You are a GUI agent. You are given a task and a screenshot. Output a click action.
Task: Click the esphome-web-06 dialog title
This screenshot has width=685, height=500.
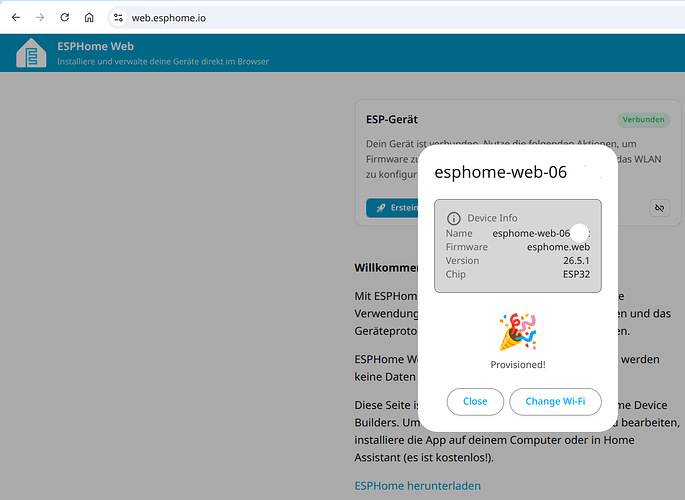(x=501, y=172)
